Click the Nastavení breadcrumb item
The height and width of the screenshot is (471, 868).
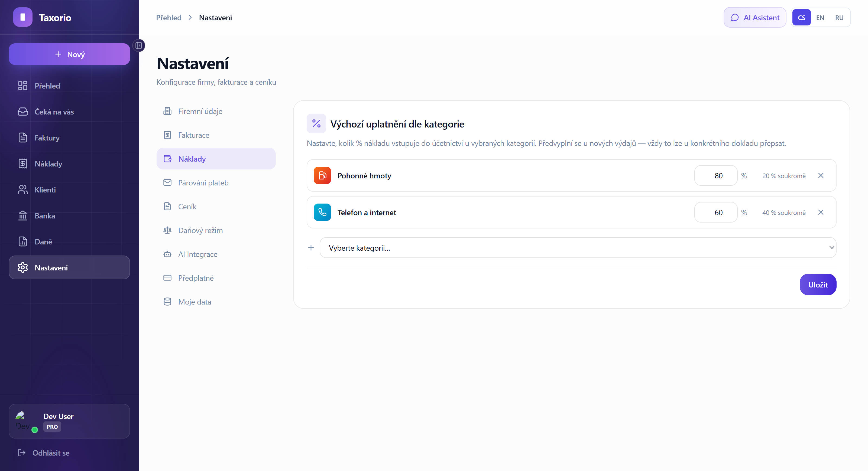pyautogui.click(x=216, y=18)
